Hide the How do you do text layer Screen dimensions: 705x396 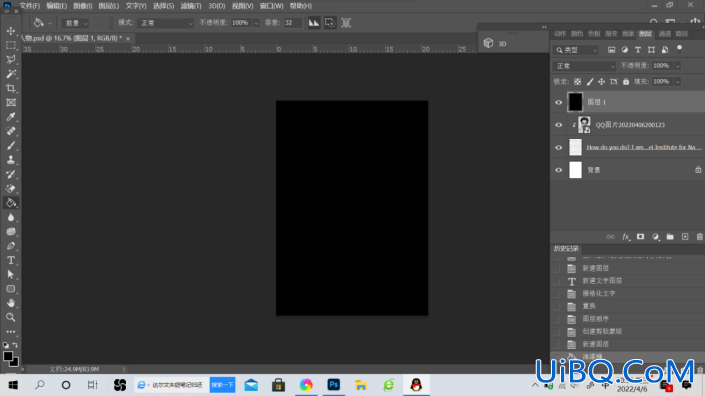click(559, 147)
